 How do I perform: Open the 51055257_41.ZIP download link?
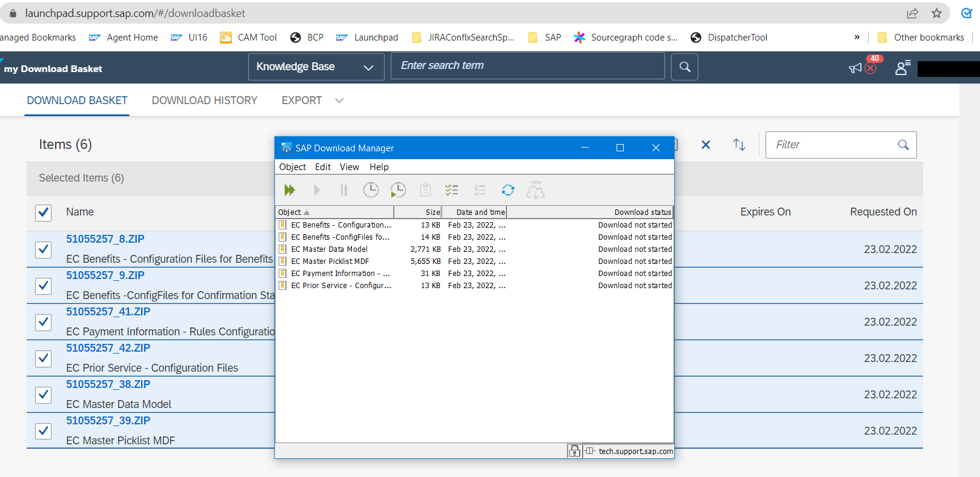pos(108,312)
